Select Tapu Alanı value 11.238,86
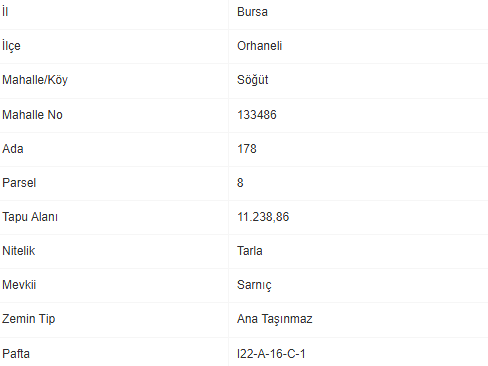This screenshot has width=488, height=366. pyautogui.click(x=263, y=217)
